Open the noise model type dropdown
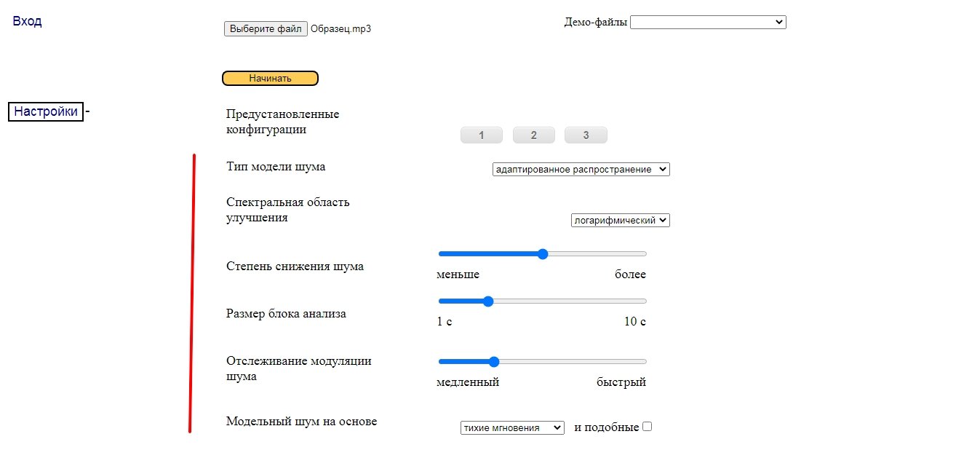The width and height of the screenshot is (980, 450). (x=581, y=170)
